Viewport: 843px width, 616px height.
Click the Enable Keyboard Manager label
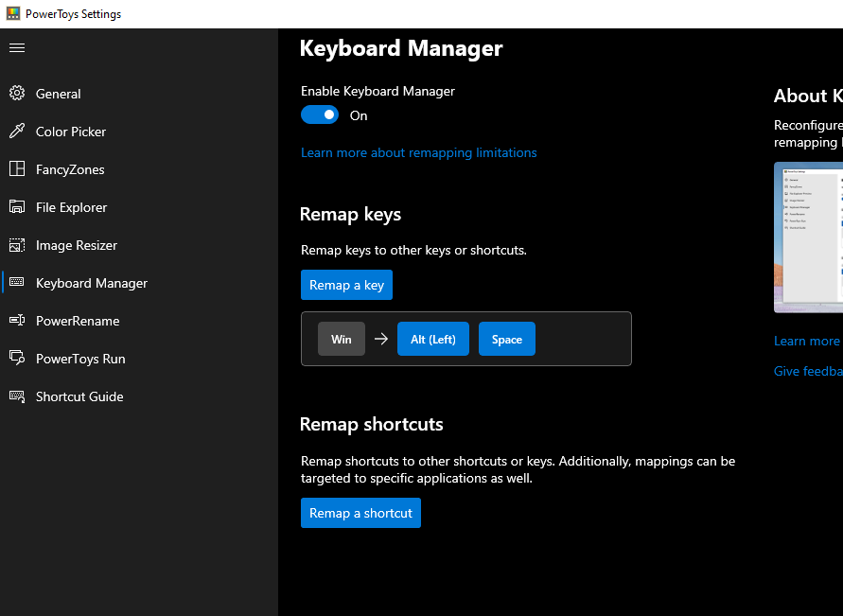(x=378, y=92)
